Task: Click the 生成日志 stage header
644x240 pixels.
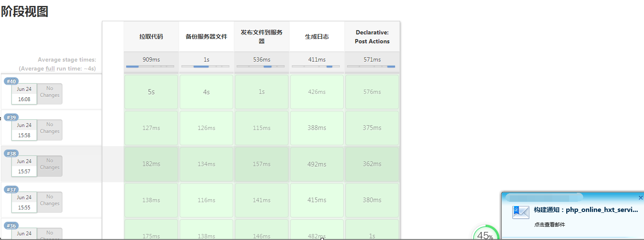Action: [x=317, y=37]
